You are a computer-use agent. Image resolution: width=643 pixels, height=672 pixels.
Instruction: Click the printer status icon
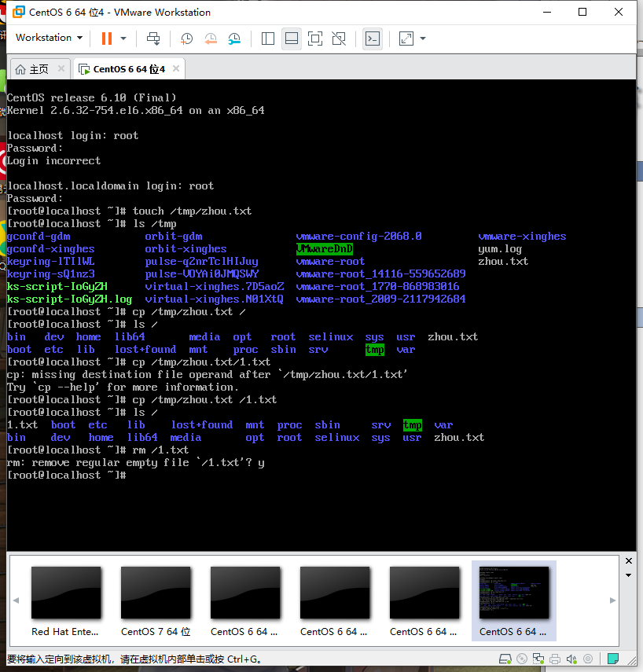click(555, 659)
